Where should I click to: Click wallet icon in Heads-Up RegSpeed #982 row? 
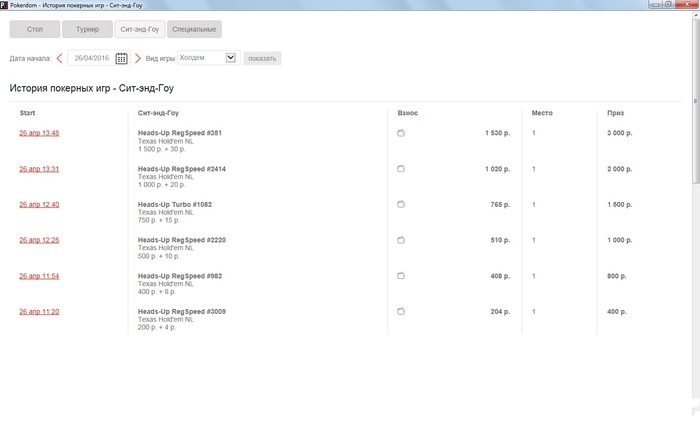coord(401,276)
